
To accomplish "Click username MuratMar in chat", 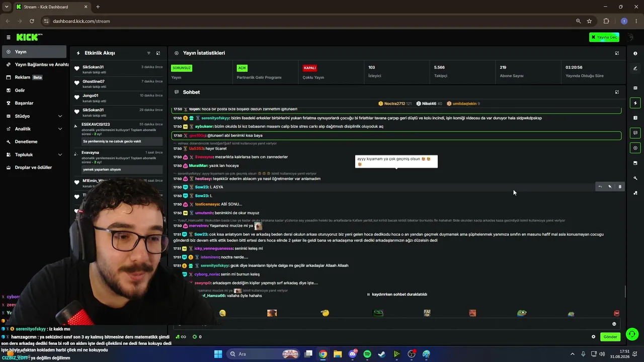I will pyautogui.click(x=198, y=165).
